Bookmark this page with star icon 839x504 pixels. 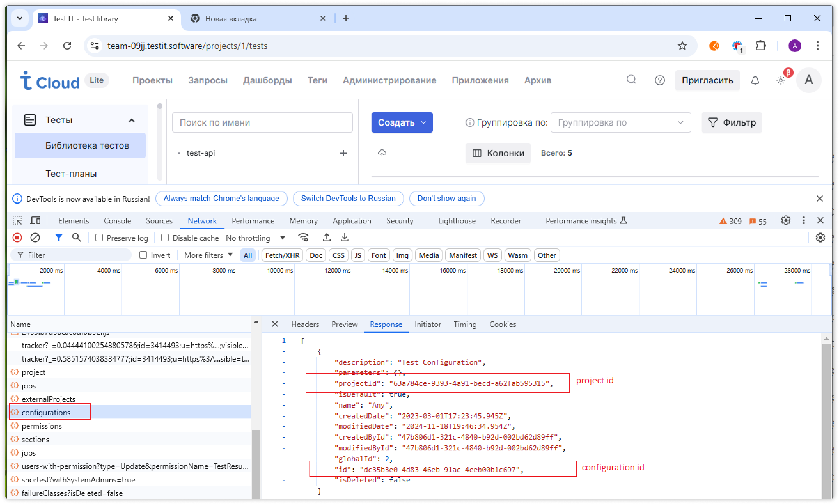[682, 46]
